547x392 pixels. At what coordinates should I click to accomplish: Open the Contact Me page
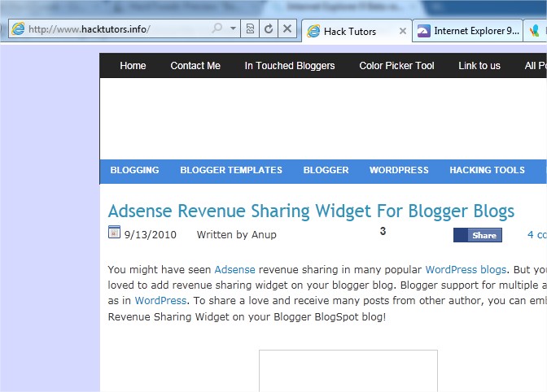click(195, 66)
